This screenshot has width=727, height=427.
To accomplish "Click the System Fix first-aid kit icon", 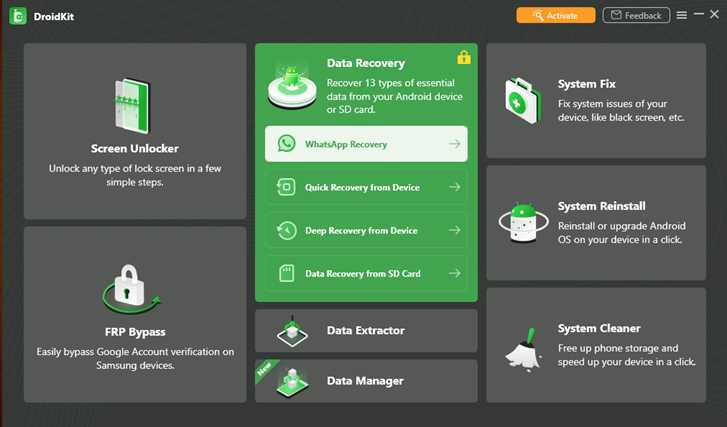I will (x=523, y=101).
